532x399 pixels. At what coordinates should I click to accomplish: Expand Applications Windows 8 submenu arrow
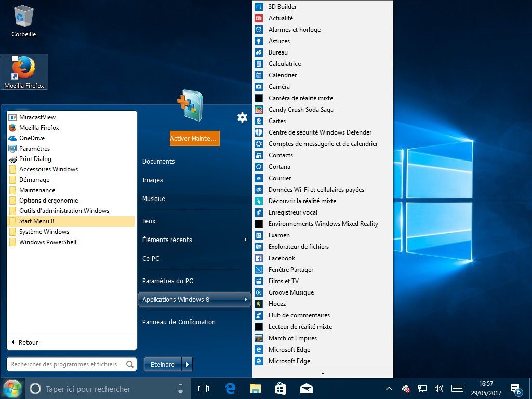(245, 300)
